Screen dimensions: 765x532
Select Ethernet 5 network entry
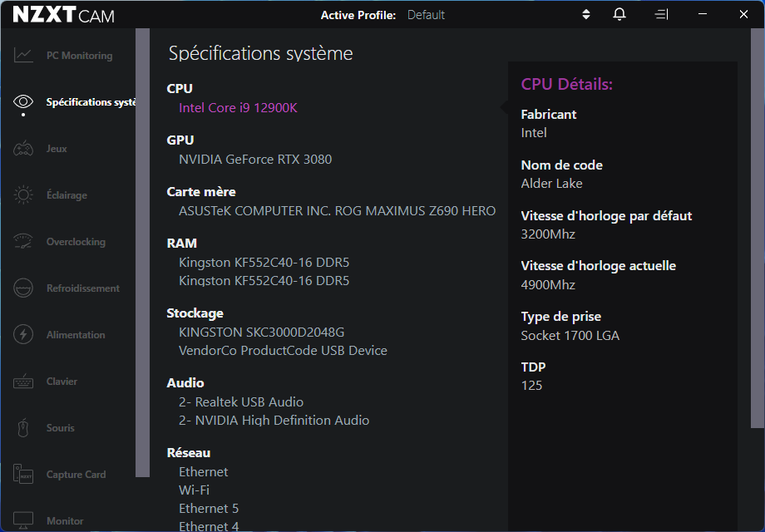point(209,509)
